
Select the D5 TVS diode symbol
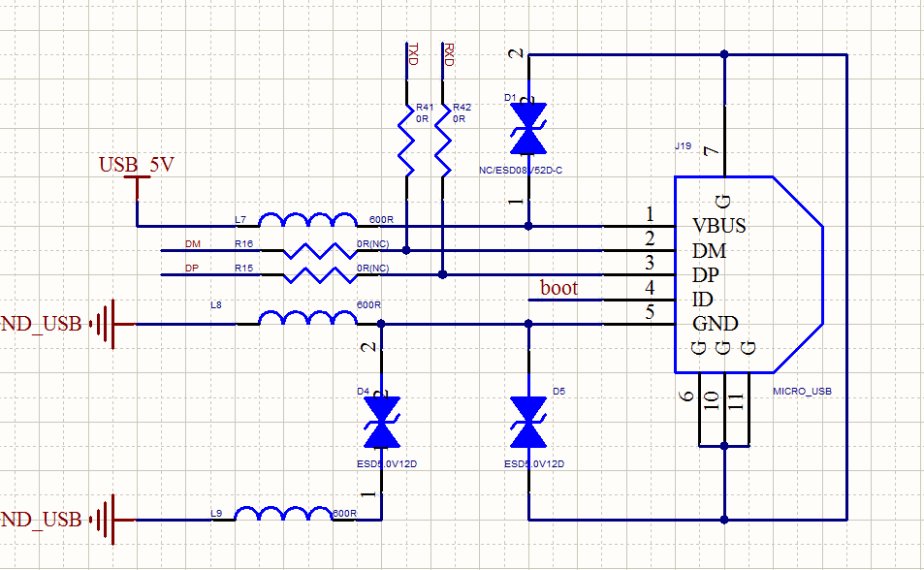tap(528, 422)
